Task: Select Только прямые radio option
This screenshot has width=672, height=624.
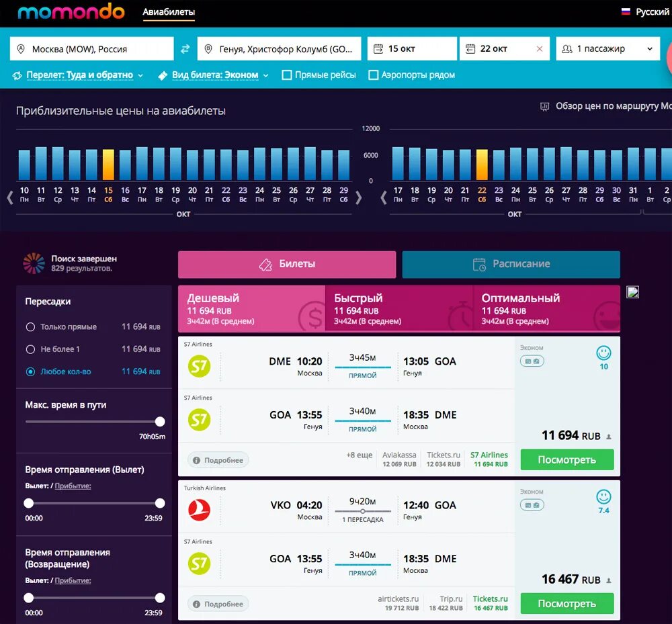Action: coord(30,326)
